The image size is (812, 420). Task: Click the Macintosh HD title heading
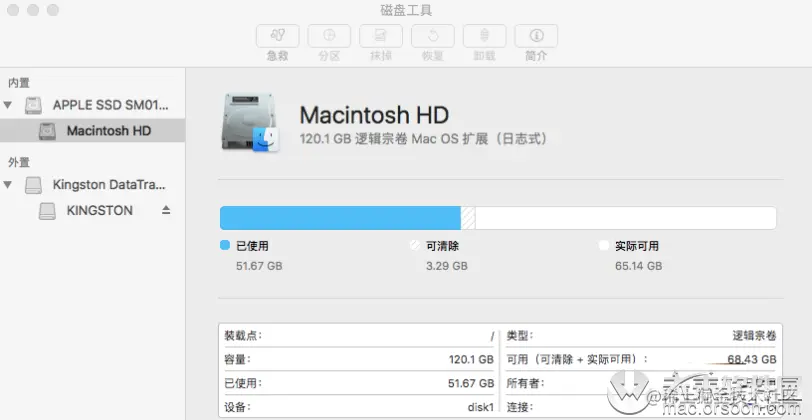[x=374, y=114]
